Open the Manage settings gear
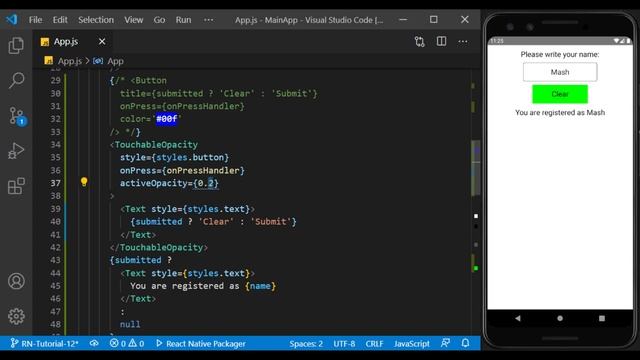640x360 pixels. tap(16, 316)
